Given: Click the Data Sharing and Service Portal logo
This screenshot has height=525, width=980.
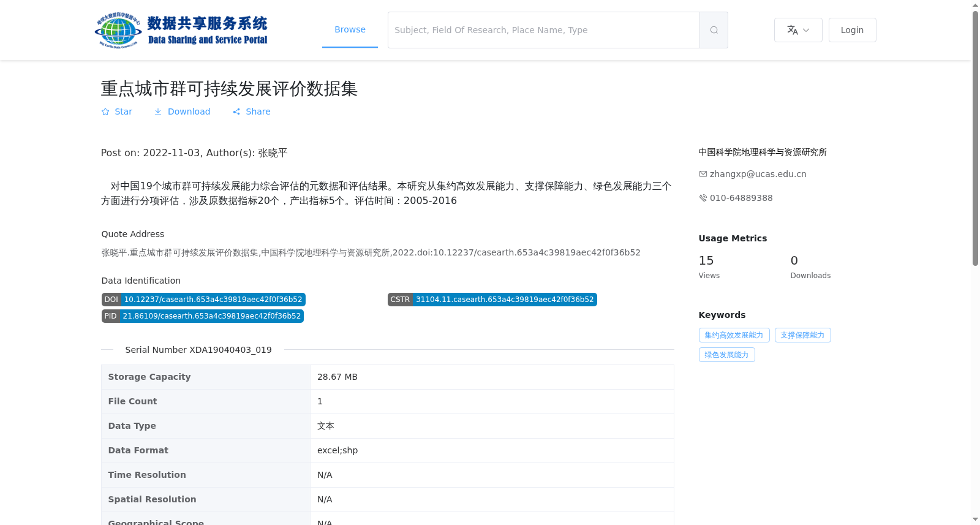Looking at the screenshot, I should click(x=181, y=30).
